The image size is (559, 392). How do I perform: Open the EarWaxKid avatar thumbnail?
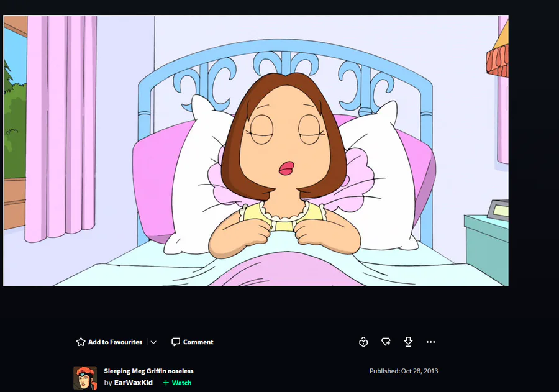click(85, 378)
